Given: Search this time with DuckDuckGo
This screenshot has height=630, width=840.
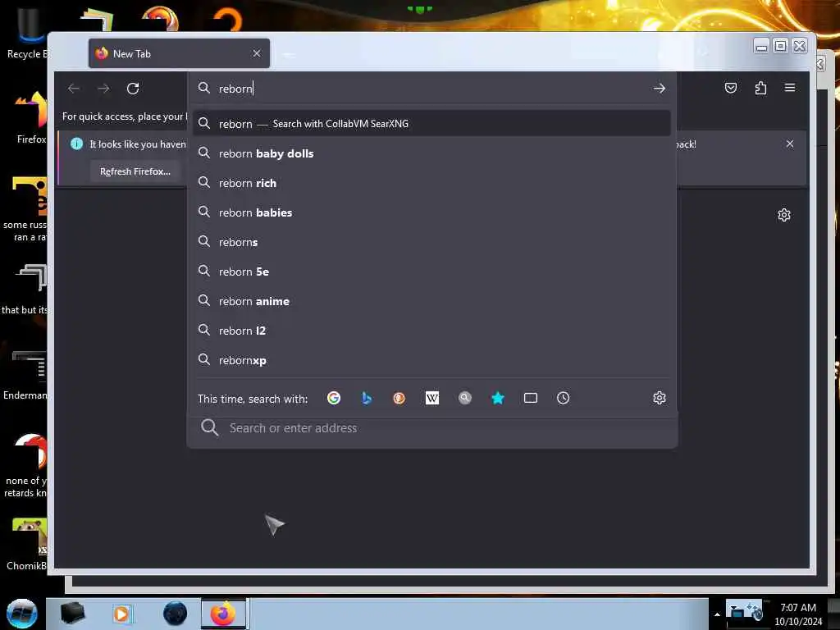Looking at the screenshot, I should pyautogui.click(x=399, y=398).
